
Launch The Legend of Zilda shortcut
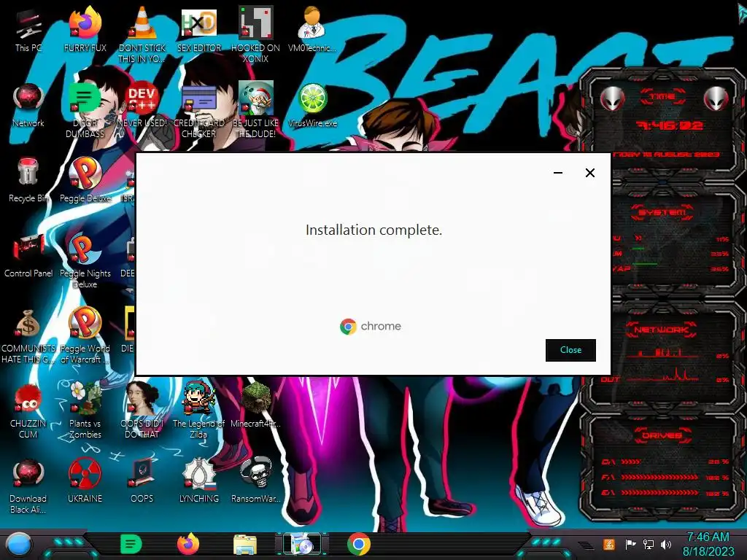199,411
